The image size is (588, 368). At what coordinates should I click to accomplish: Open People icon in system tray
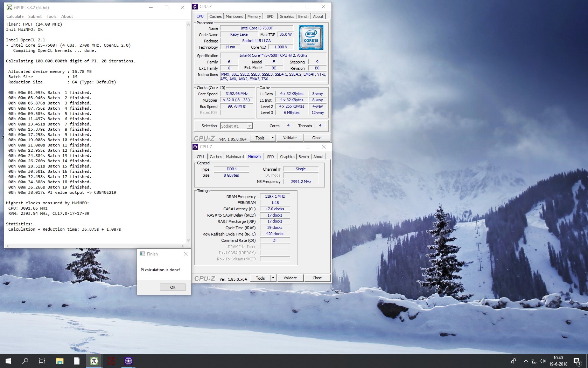(x=513, y=361)
